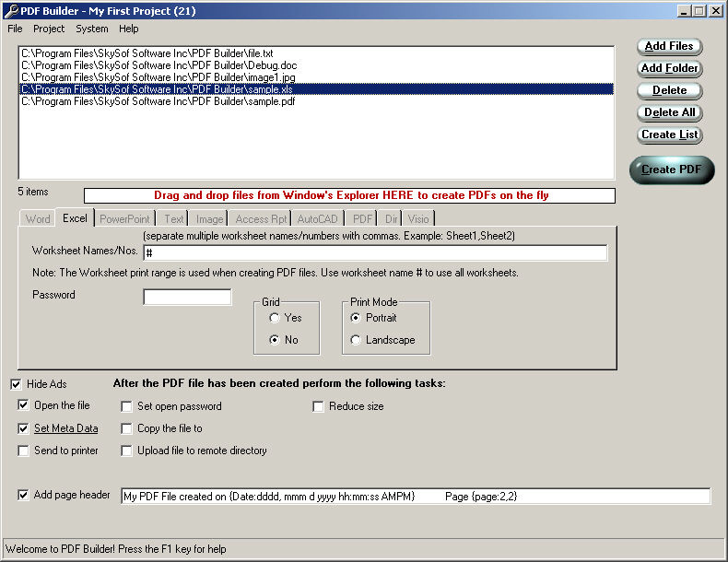This screenshot has width=728, height=562.
Task: Open the Set Meta Data link
Action: [x=66, y=428]
